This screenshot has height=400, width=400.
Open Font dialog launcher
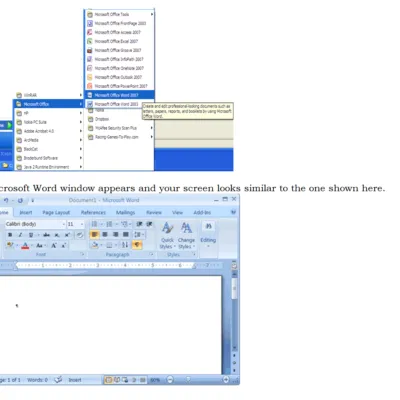82,255
